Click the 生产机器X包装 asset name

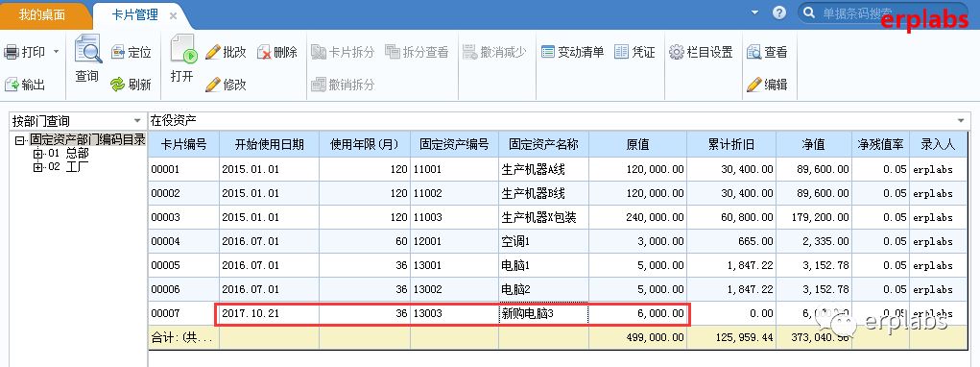[543, 217]
